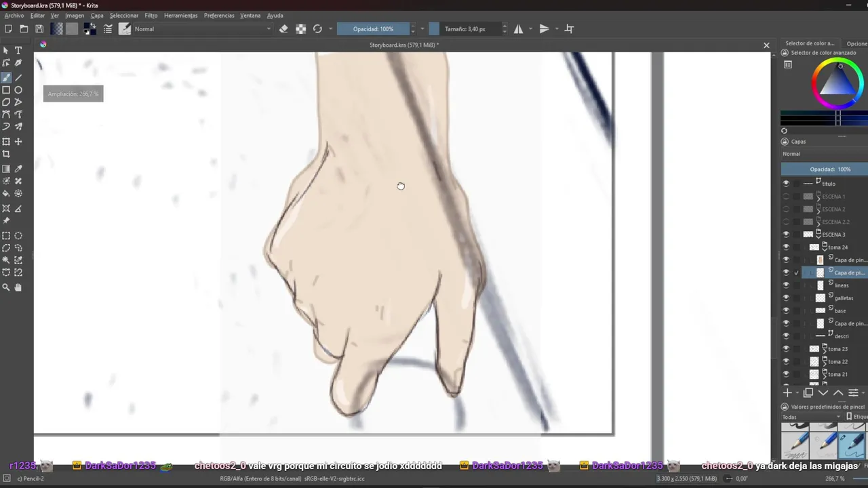
Task: Select the pan hand tool
Action: coord(18,287)
